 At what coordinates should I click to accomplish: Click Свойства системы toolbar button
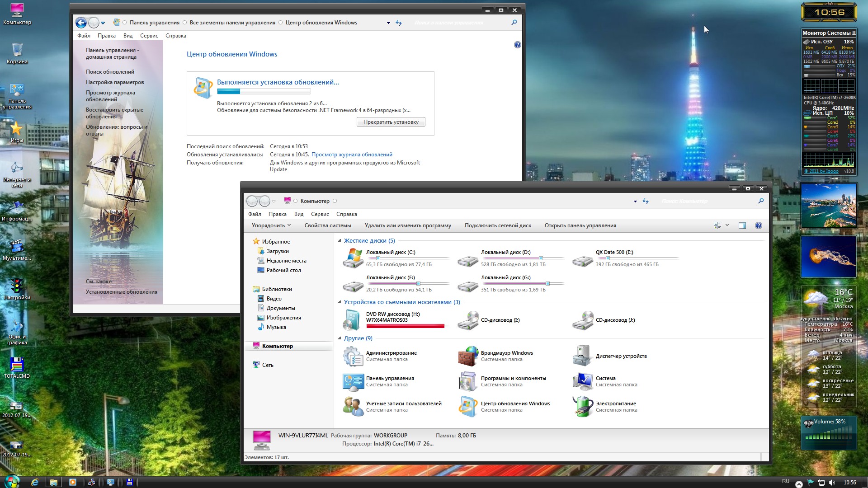tap(328, 225)
